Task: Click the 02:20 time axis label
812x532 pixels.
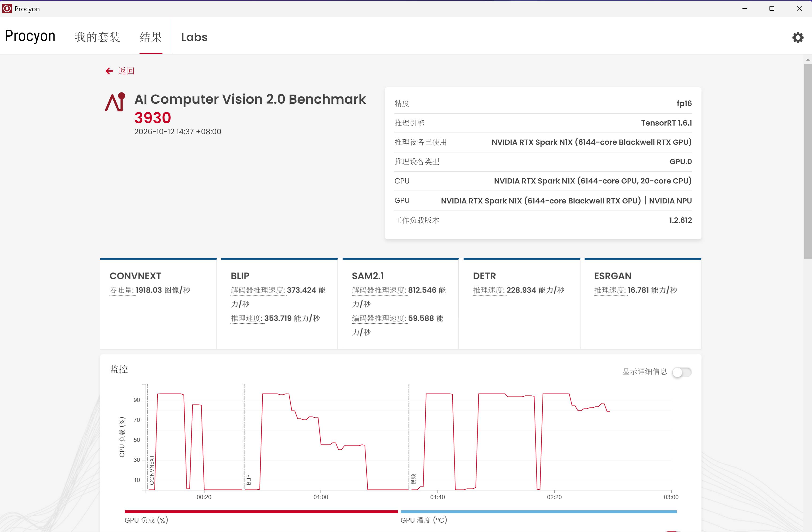Action: pos(554,497)
